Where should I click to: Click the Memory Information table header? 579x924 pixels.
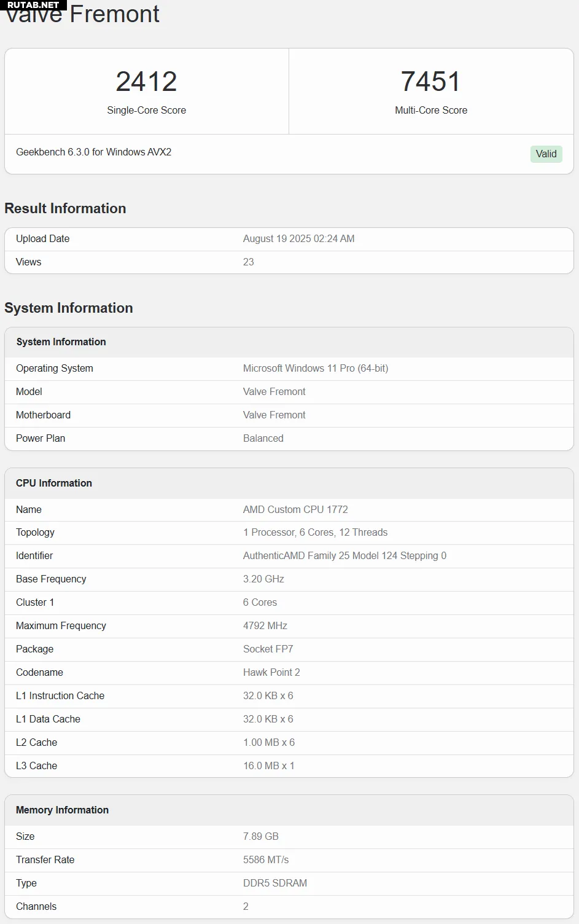coord(289,810)
